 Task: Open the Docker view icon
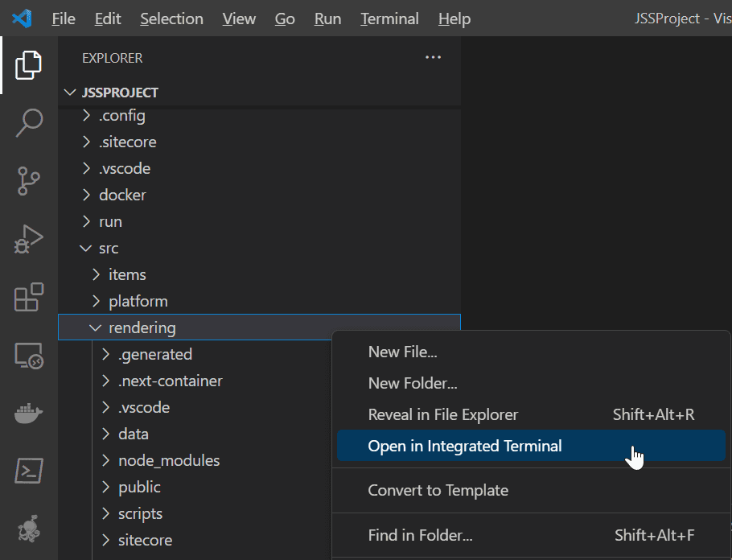28,414
